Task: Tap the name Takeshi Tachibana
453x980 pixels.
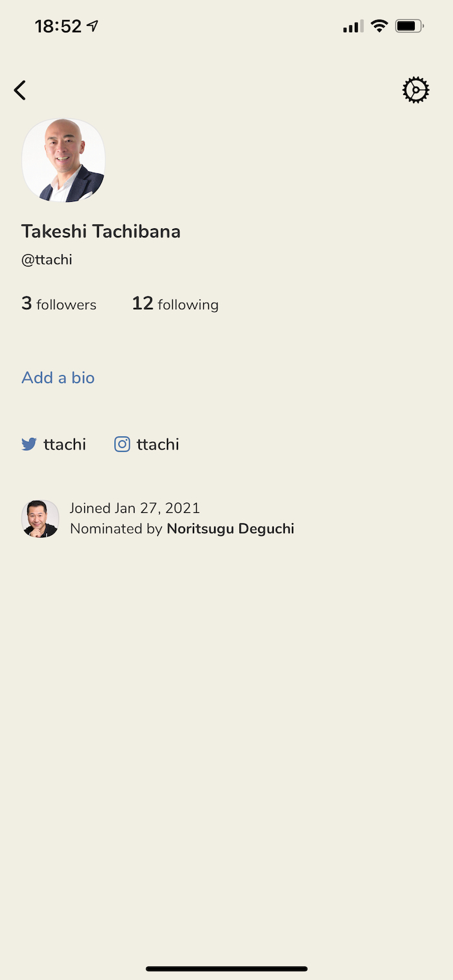Action: click(x=101, y=232)
